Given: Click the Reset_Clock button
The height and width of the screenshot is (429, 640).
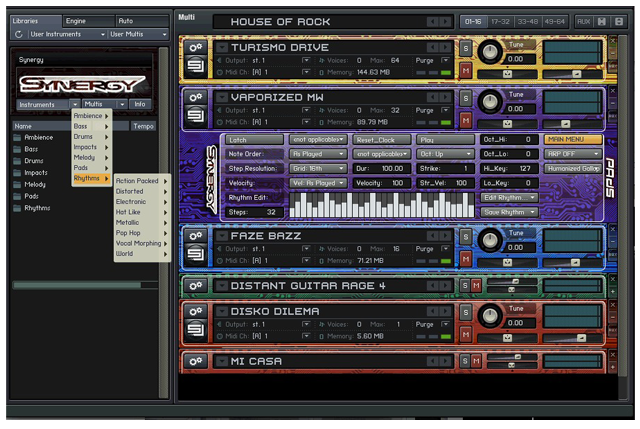Looking at the screenshot, I should pyautogui.click(x=382, y=140).
